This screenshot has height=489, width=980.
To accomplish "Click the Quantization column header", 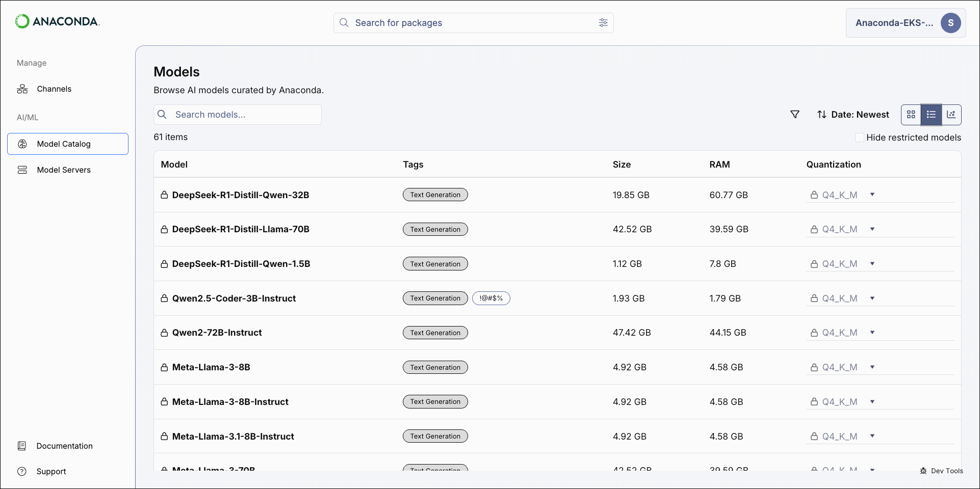I will coord(834,165).
